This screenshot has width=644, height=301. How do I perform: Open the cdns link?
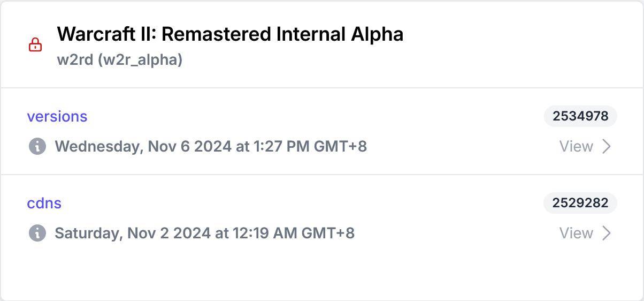[x=44, y=203]
